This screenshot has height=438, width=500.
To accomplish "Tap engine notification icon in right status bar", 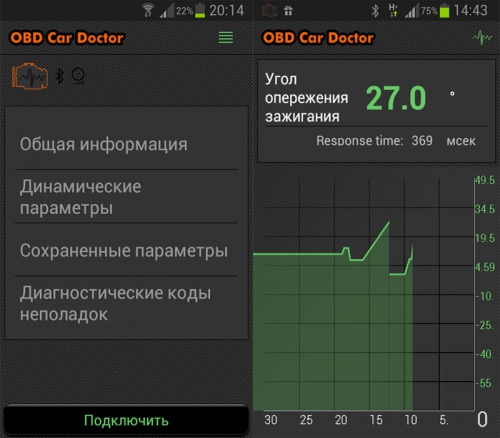I will tap(269, 11).
